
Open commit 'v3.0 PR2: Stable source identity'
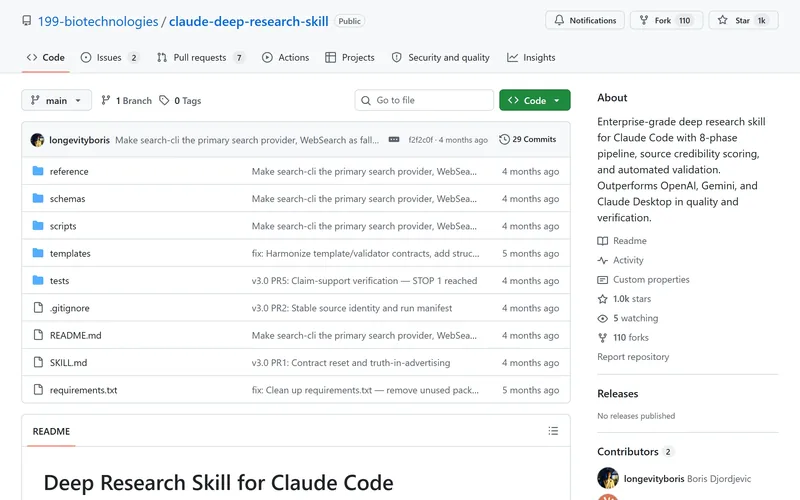pos(352,308)
